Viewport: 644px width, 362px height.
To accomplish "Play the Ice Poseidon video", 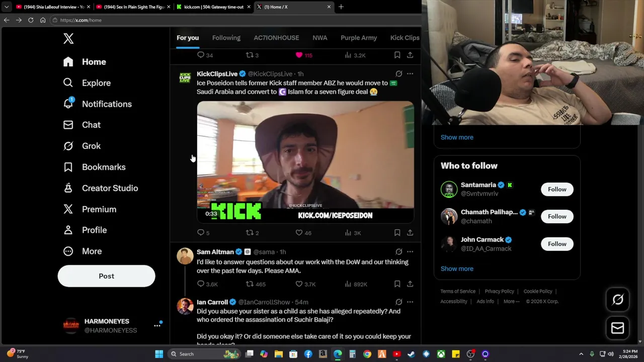I will point(305,162).
